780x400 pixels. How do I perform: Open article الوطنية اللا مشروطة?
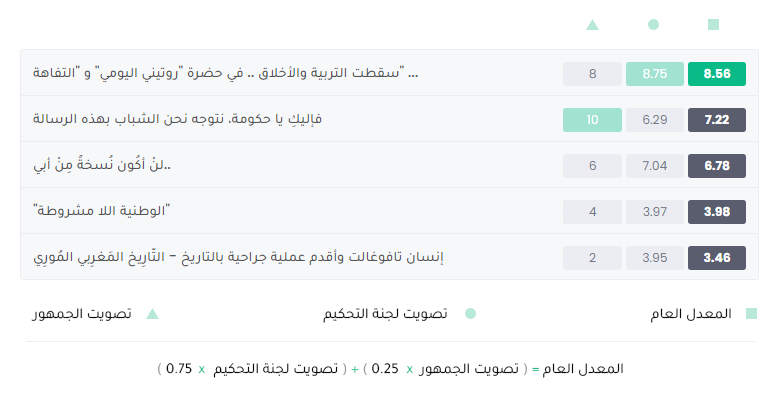101,211
